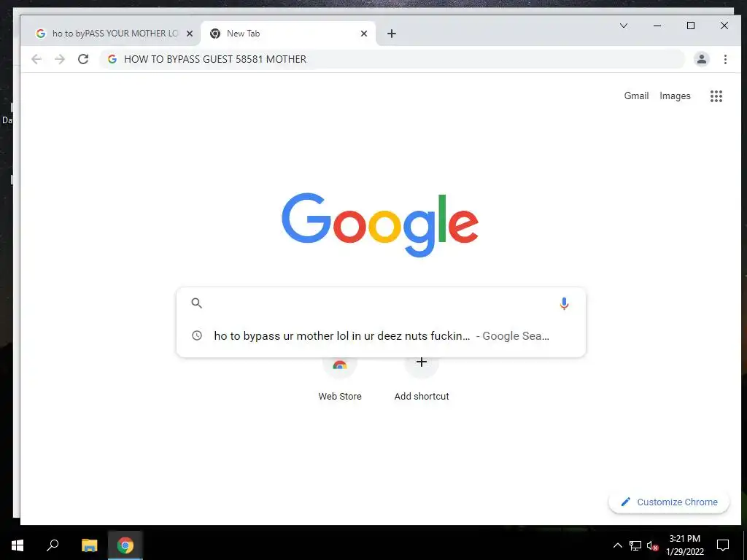The height and width of the screenshot is (560, 747).
Task: Select the 'ho to bypass ur mother' search suggestion
Action: pos(381,335)
